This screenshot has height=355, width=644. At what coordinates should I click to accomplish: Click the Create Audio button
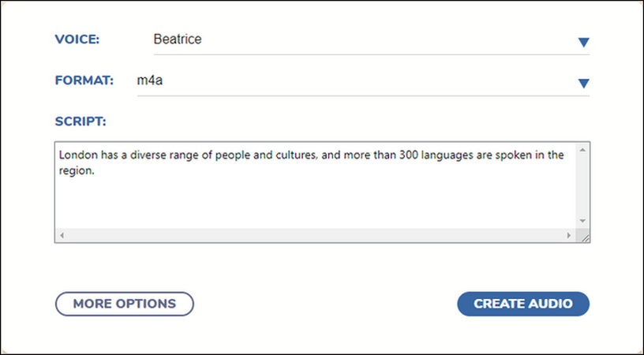523,304
